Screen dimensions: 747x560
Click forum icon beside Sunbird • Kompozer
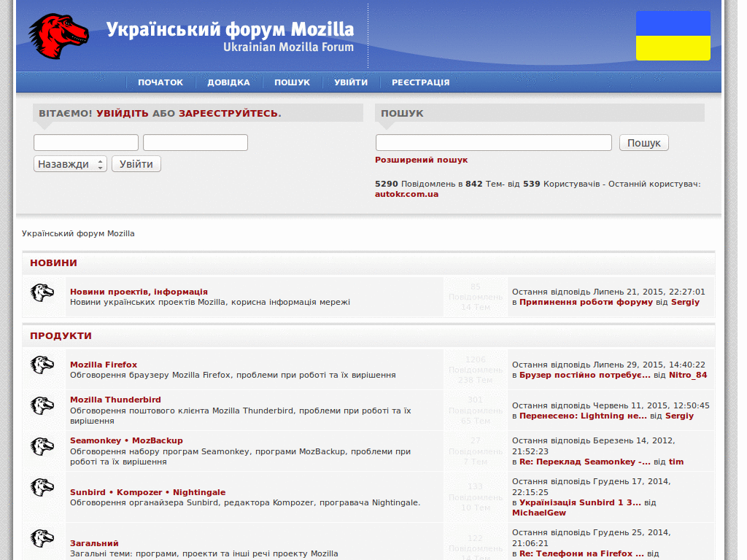coord(42,487)
